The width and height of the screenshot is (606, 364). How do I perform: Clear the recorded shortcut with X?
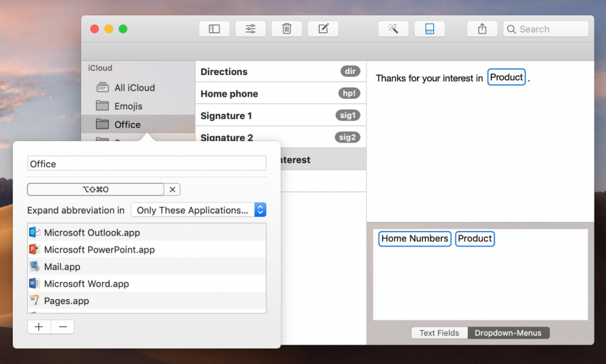[x=172, y=190]
